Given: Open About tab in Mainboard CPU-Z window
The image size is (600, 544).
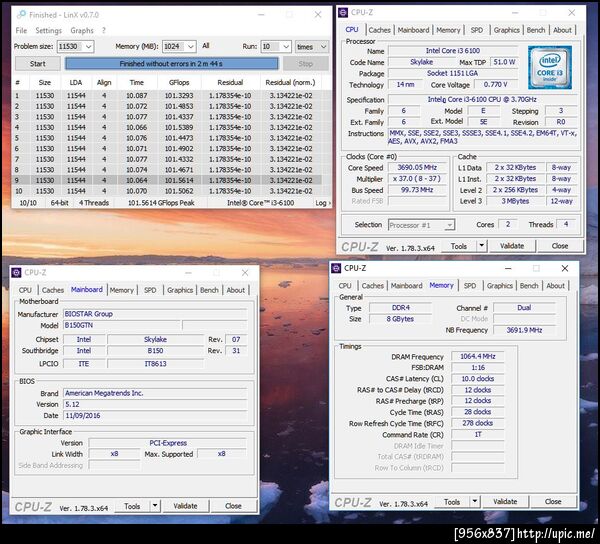Looking at the screenshot, I should [235, 290].
